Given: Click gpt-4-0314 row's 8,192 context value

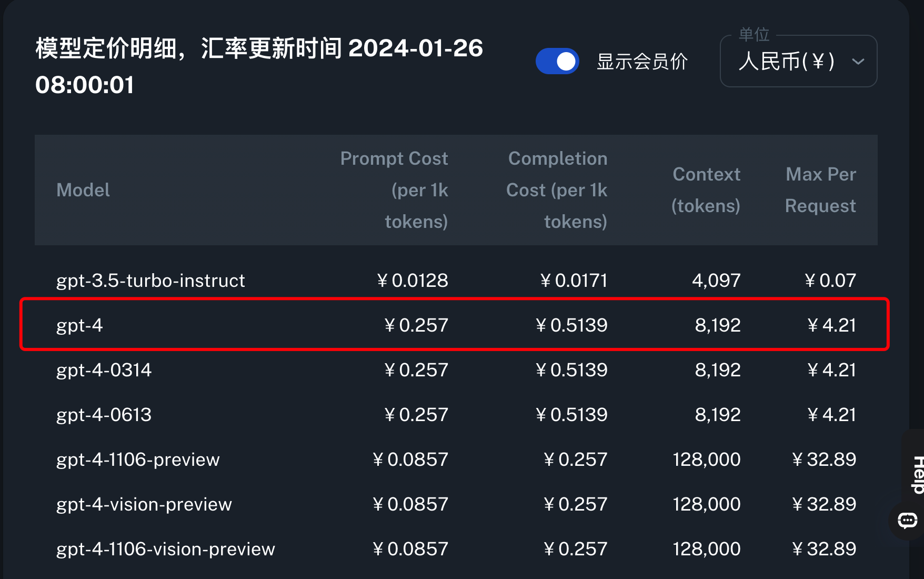Looking at the screenshot, I should [718, 370].
